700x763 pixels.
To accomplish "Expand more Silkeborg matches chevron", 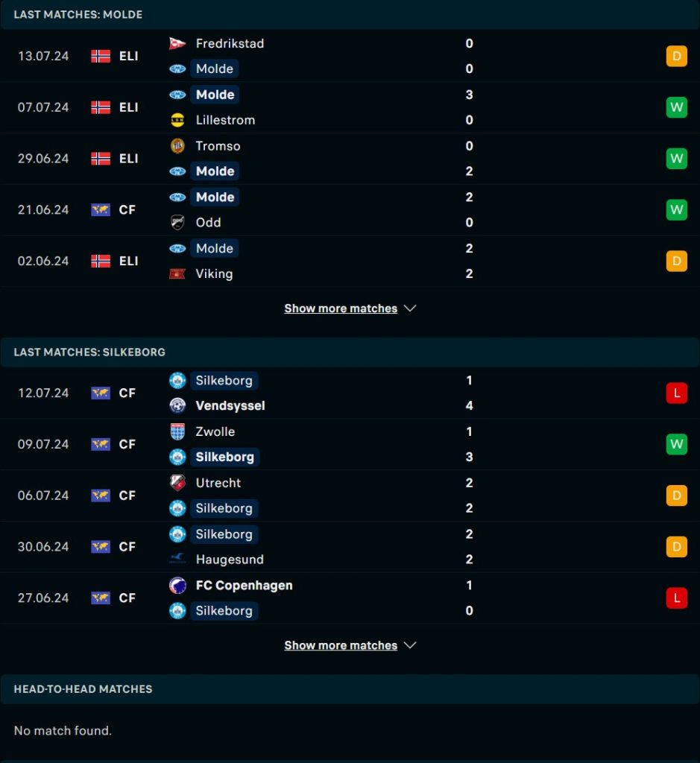I will pos(410,645).
